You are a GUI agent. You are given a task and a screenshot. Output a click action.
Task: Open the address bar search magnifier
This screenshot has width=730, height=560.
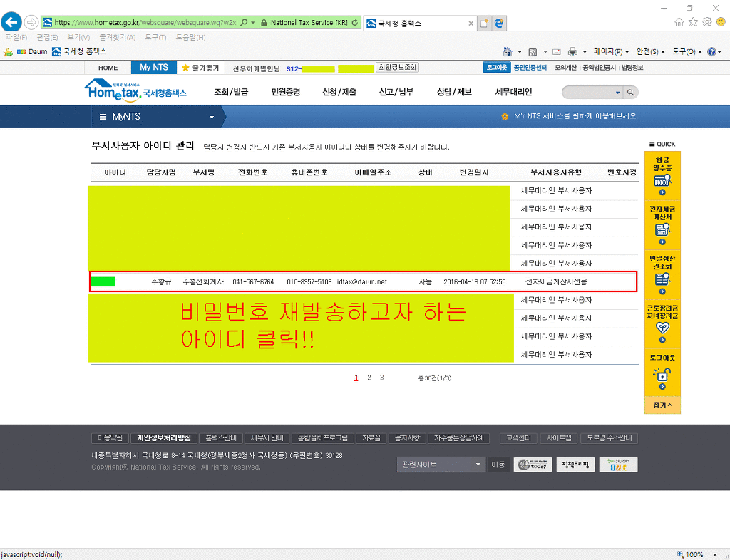pyautogui.click(x=244, y=22)
